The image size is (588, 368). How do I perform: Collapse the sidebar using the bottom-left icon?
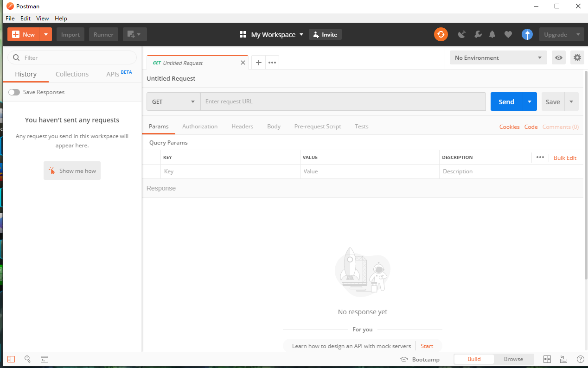11,359
